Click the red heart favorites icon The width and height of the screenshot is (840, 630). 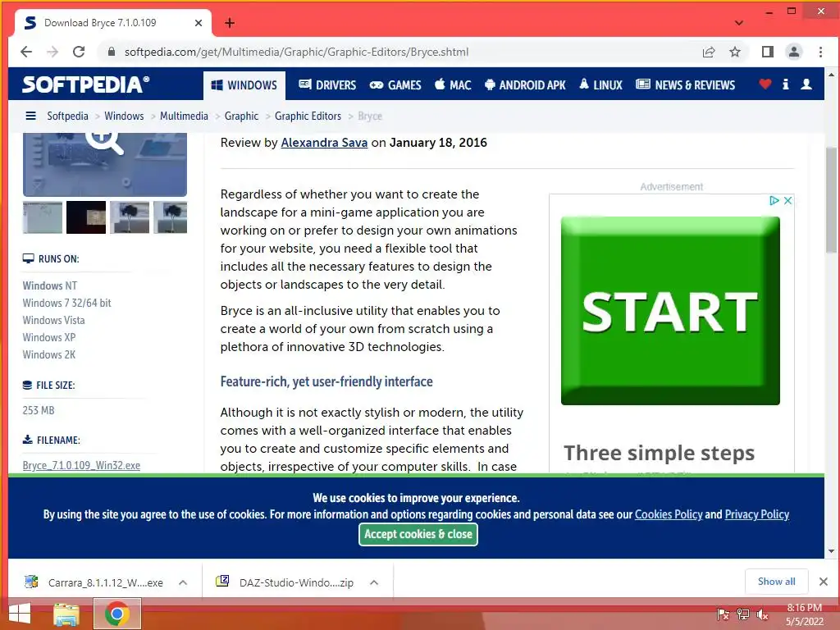[x=765, y=84]
